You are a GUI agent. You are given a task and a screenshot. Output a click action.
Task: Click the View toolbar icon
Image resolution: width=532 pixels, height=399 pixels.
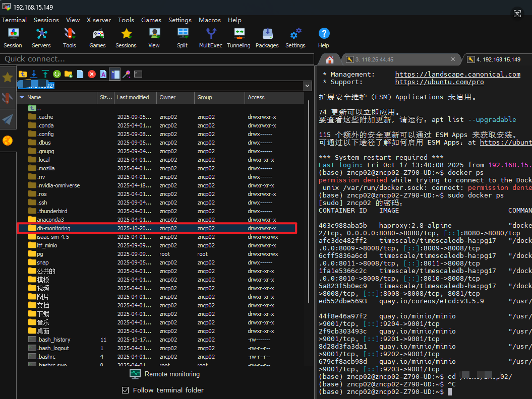point(154,38)
